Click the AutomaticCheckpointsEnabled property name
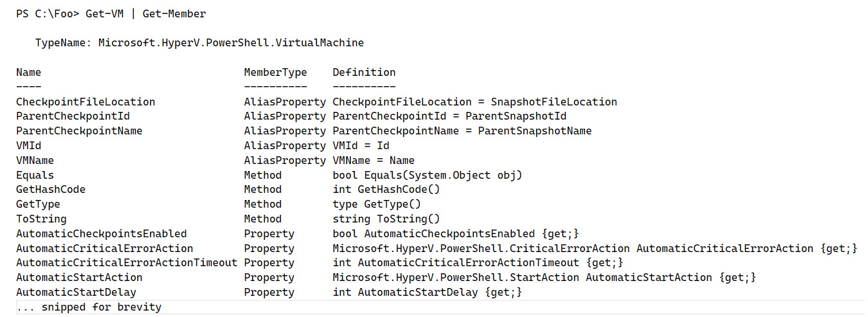This screenshot has width=868, height=317. (102, 233)
